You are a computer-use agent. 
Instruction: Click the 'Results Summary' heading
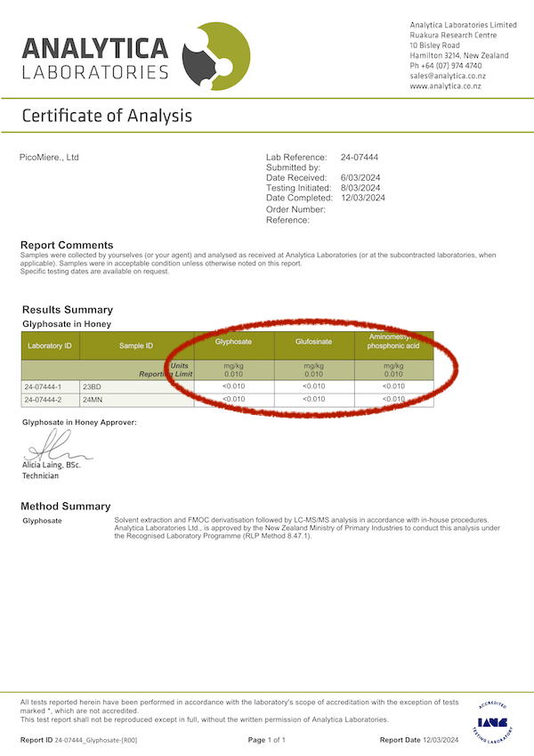click(x=68, y=310)
